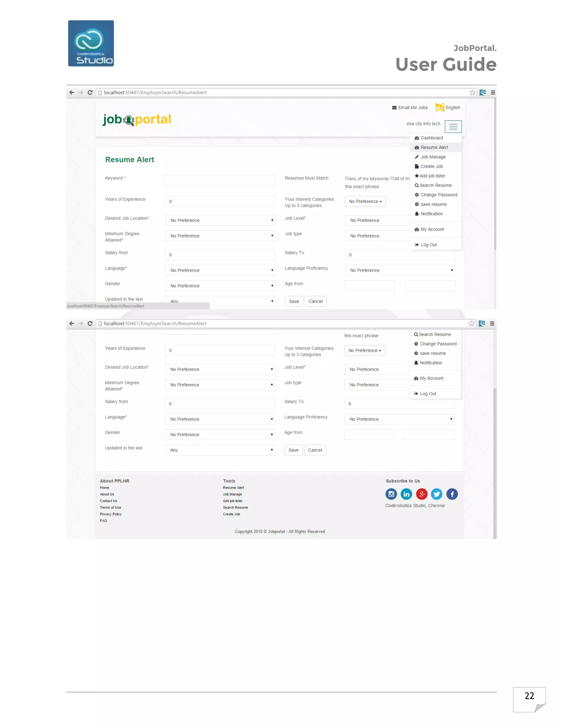Choose Add job lister in the upper user menu
The width and height of the screenshot is (563, 728).
click(436, 176)
